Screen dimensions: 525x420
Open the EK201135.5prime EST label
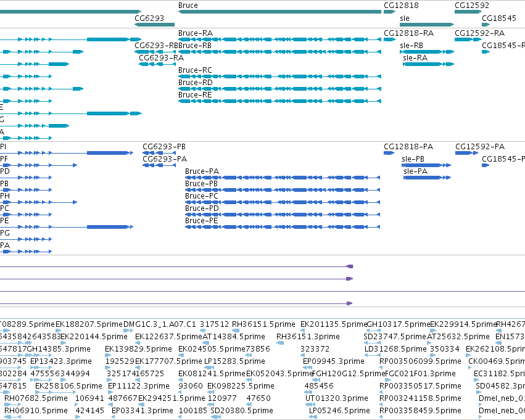point(334,324)
